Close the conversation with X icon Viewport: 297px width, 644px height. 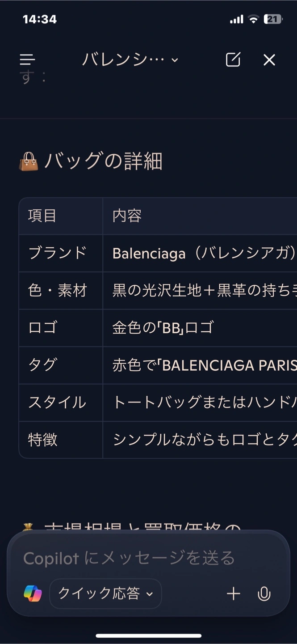tap(269, 59)
